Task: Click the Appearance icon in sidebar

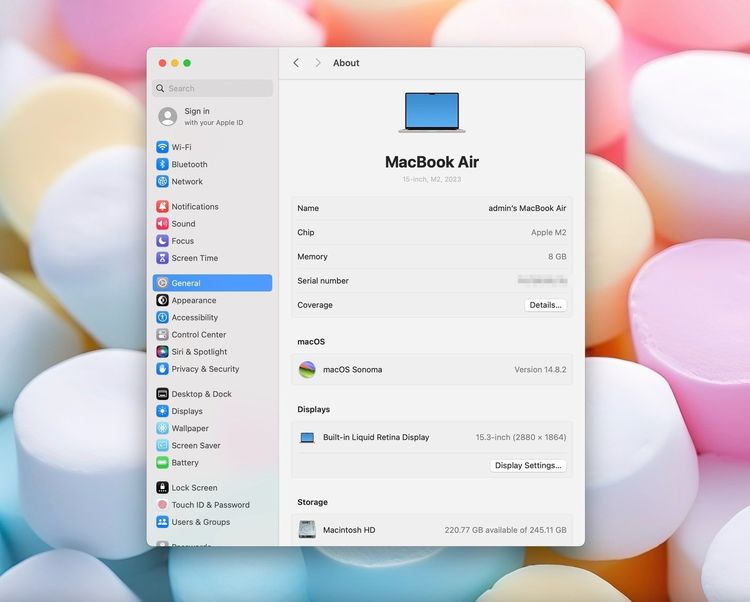Action: 162,300
